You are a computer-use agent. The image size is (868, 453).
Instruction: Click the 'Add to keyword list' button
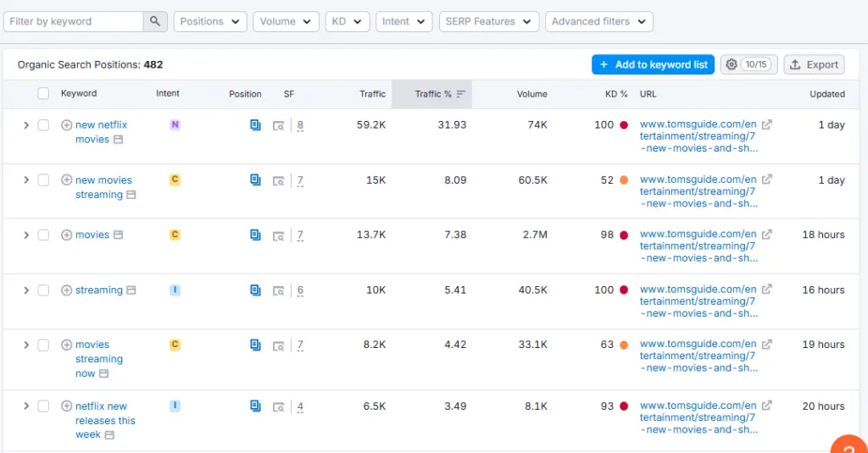[653, 64]
